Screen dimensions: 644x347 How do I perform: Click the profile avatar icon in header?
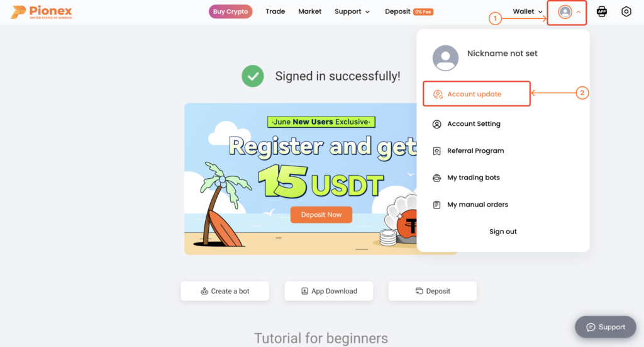(565, 12)
